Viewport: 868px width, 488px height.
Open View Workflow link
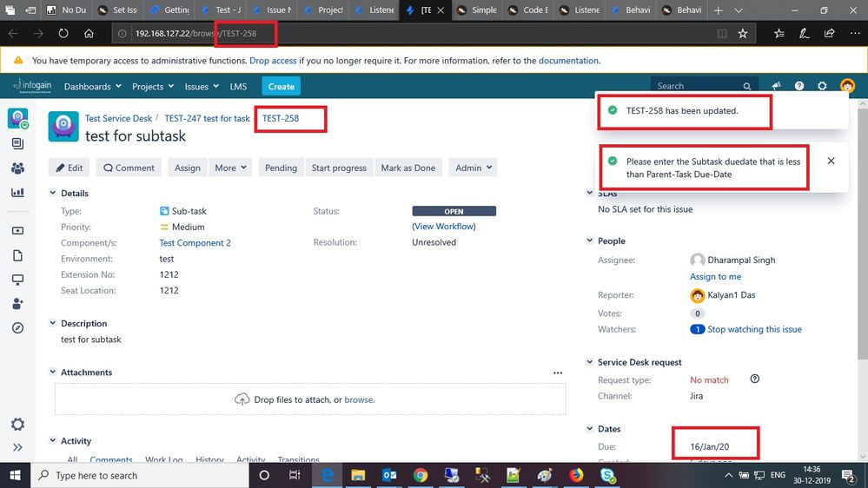(444, 227)
